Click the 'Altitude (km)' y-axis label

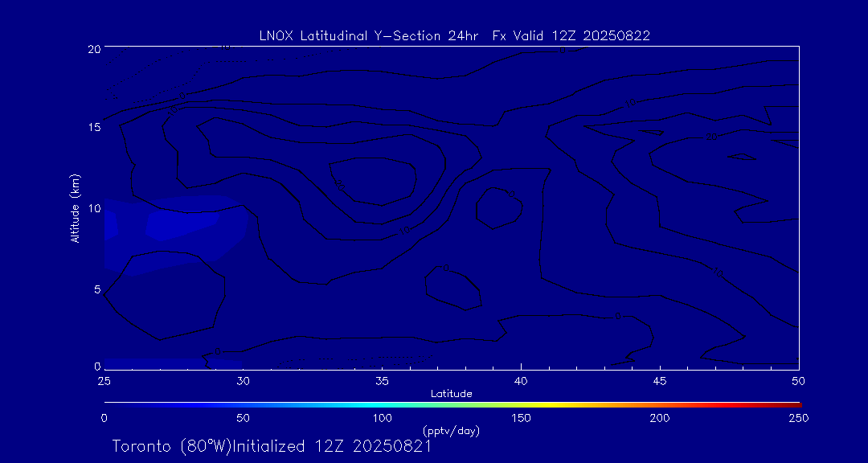[x=75, y=208]
